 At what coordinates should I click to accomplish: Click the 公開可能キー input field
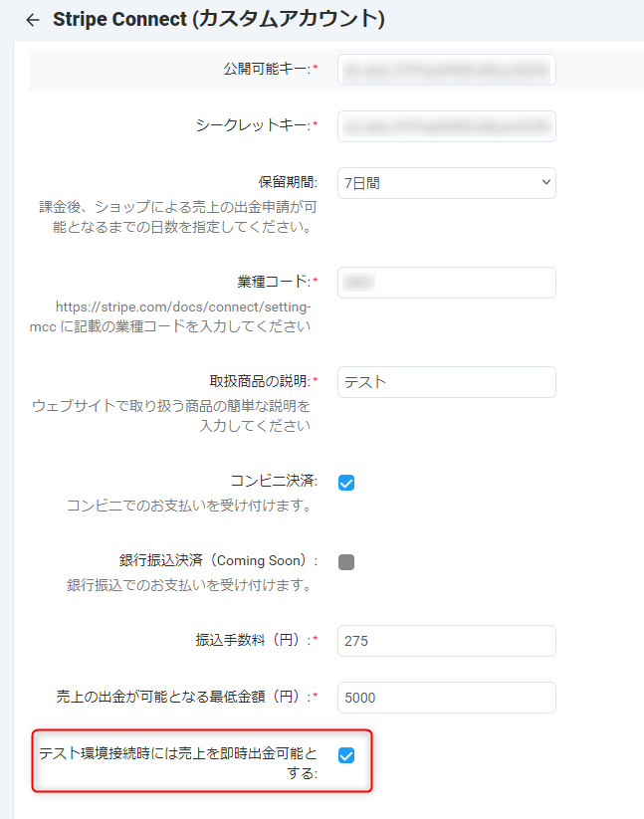click(446, 70)
